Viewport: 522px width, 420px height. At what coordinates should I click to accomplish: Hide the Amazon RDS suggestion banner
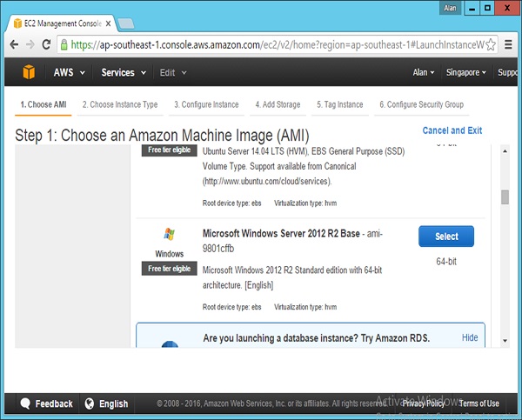click(x=470, y=337)
